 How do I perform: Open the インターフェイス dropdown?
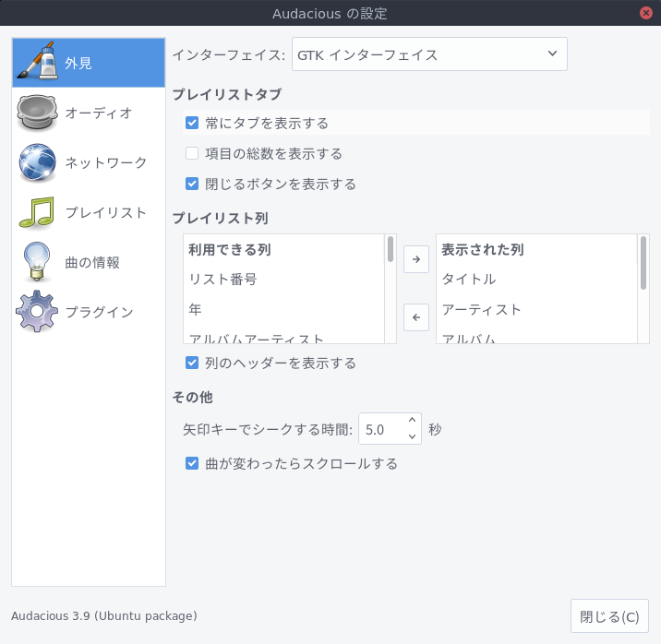tap(429, 54)
